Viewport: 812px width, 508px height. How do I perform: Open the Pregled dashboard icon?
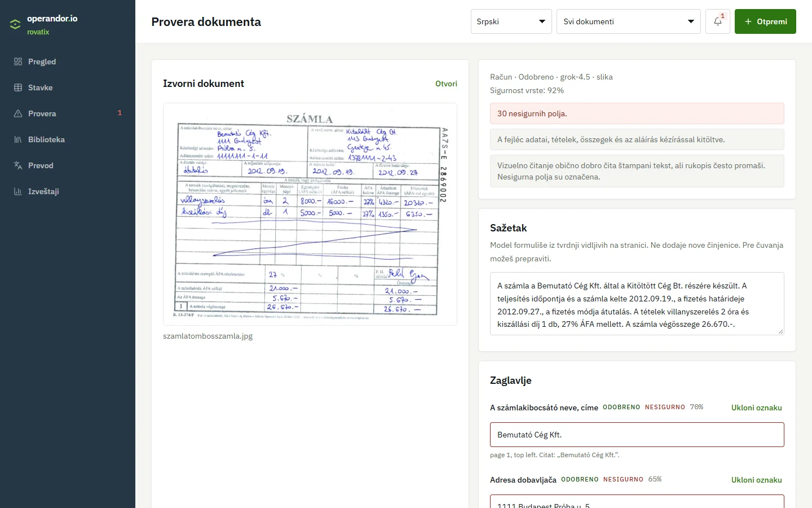point(18,62)
